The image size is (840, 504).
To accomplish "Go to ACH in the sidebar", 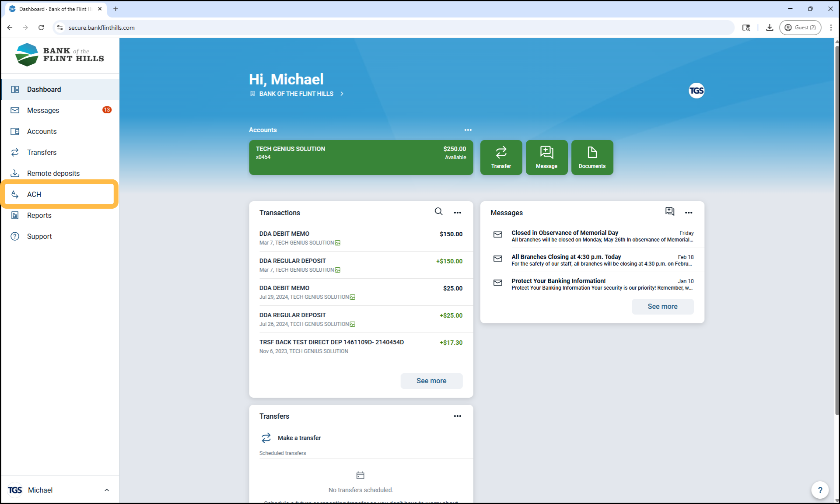I will pos(34,194).
